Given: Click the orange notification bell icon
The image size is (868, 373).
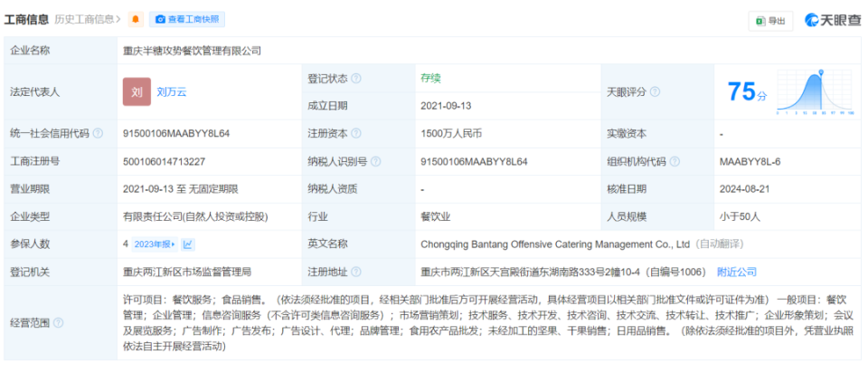Looking at the screenshot, I should (x=136, y=19).
